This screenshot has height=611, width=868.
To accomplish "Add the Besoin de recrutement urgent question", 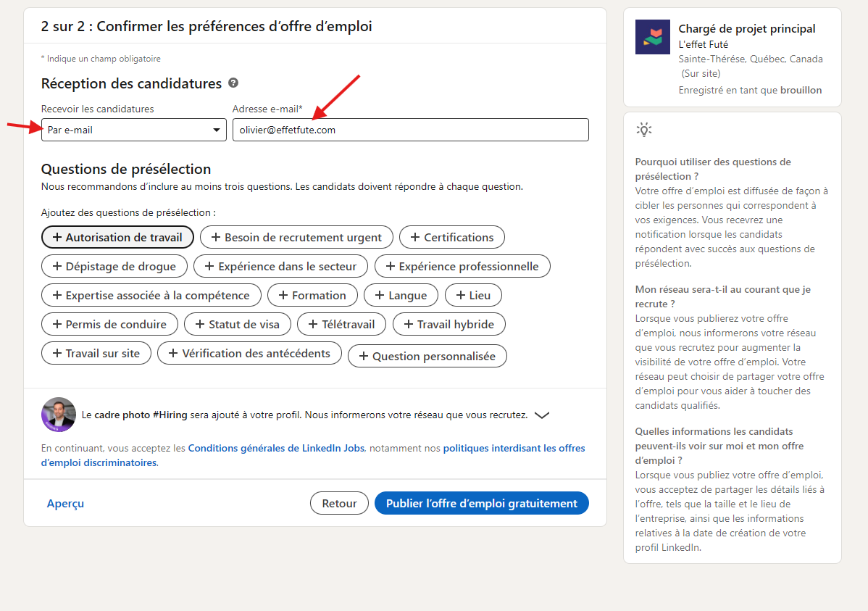I will coord(296,237).
